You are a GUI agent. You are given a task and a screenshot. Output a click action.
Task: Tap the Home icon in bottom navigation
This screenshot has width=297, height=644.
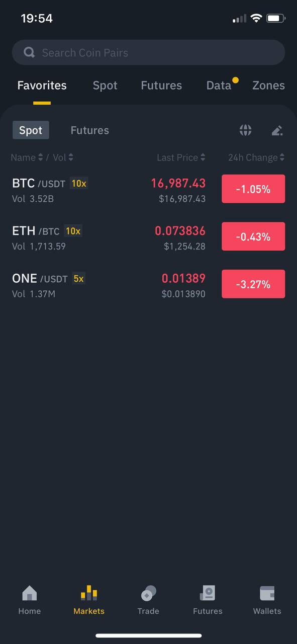tap(30, 594)
